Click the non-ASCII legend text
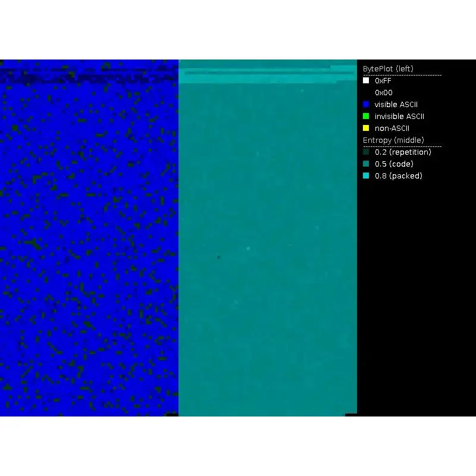Image resolution: width=476 pixels, height=476 pixels. point(392,128)
